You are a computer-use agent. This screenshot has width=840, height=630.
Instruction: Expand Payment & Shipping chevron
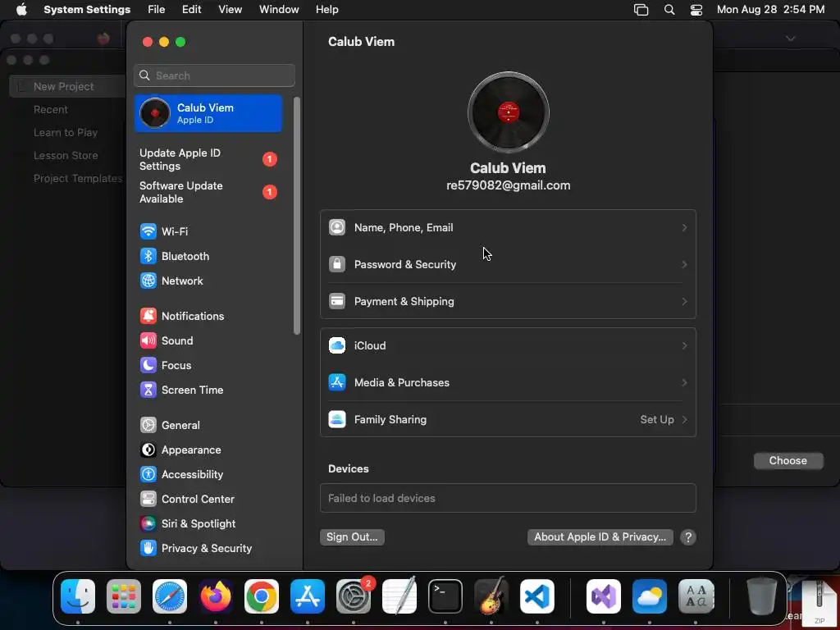(684, 301)
